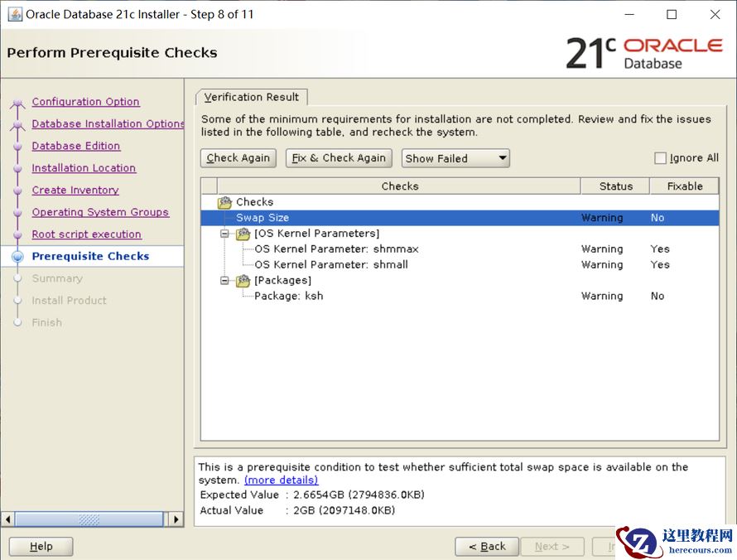This screenshot has width=737, height=560.
Task: Click the OS Kernel Parameters folder icon
Action: point(243,234)
